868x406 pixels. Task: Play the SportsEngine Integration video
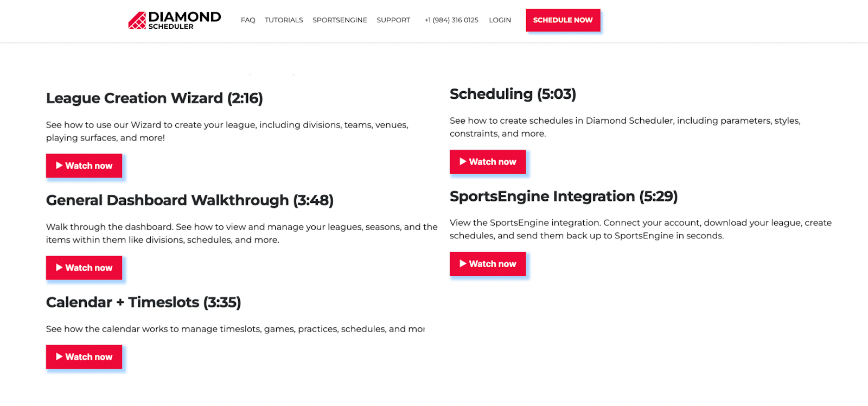[x=488, y=264]
